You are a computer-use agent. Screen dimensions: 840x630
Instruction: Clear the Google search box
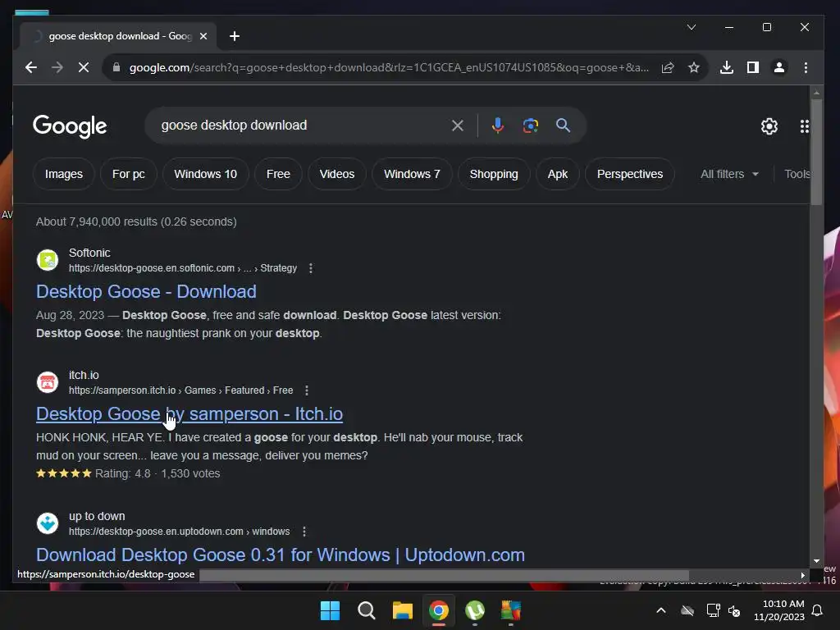[x=458, y=126]
